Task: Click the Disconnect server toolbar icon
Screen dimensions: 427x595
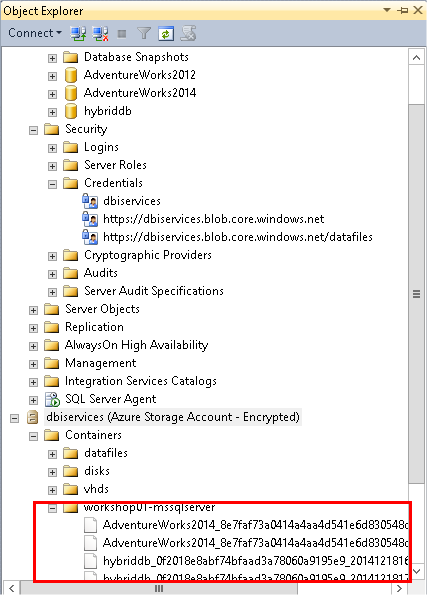Action: point(101,33)
